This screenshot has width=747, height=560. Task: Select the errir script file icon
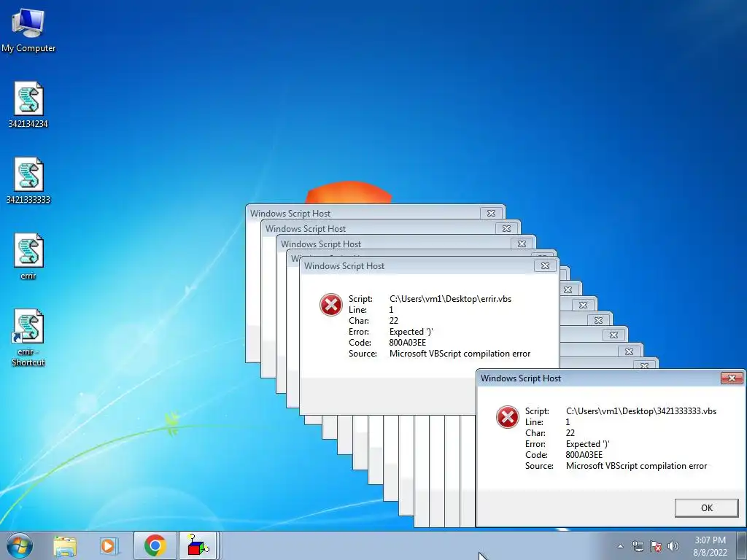coord(28,257)
